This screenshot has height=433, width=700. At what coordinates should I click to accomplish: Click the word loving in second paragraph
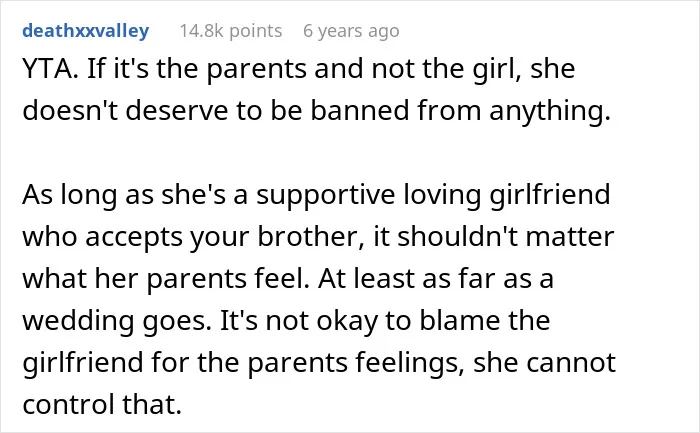(442, 196)
